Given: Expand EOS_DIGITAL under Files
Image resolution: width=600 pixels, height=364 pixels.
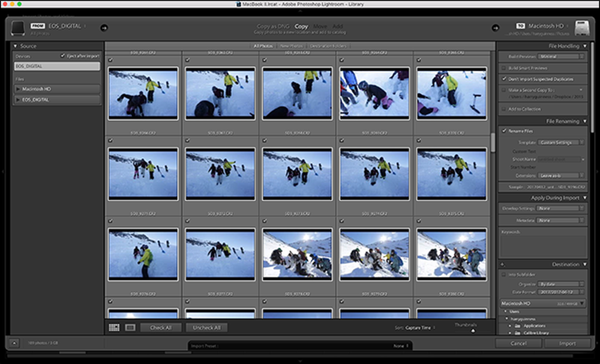Looking at the screenshot, I should pyautogui.click(x=17, y=100).
